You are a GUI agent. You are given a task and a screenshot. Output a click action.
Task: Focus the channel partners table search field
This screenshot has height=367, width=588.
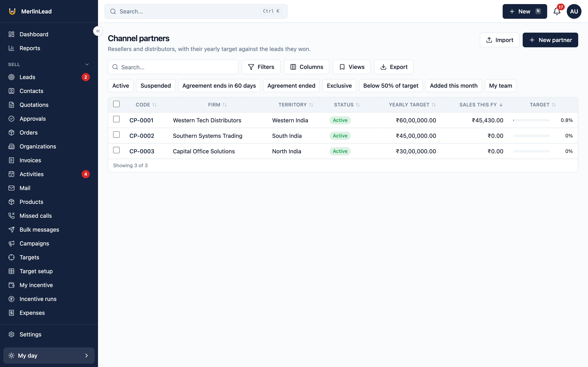pos(173,67)
